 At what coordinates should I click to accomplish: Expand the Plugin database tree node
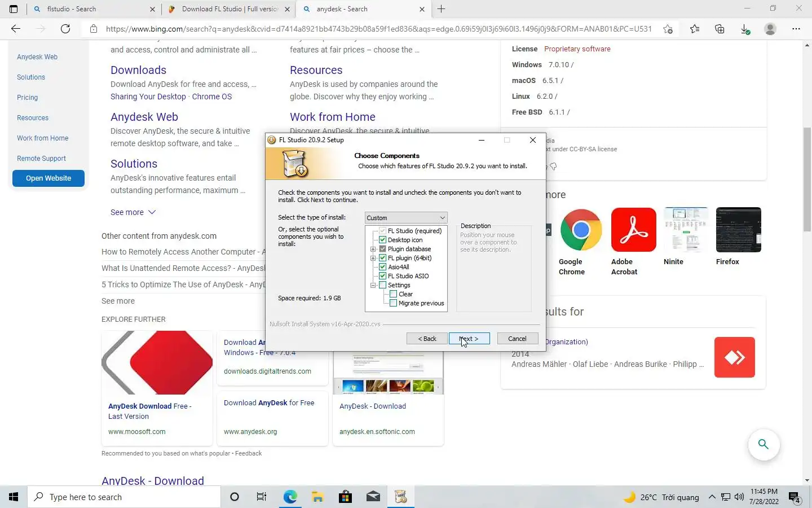pos(373,249)
